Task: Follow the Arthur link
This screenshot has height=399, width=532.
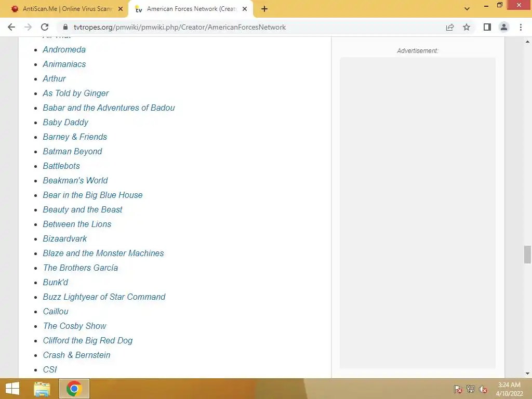Action: click(x=54, y=79)
